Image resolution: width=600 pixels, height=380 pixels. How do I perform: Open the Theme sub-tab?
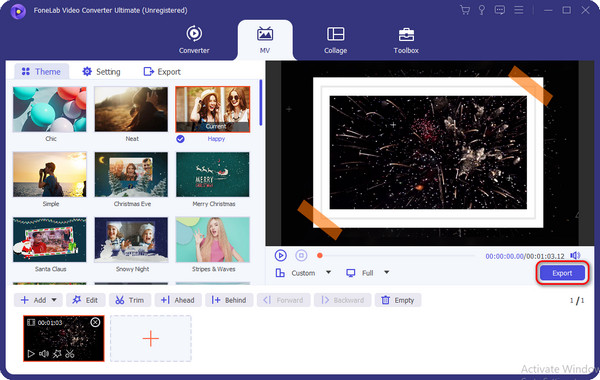pos(41,72)
